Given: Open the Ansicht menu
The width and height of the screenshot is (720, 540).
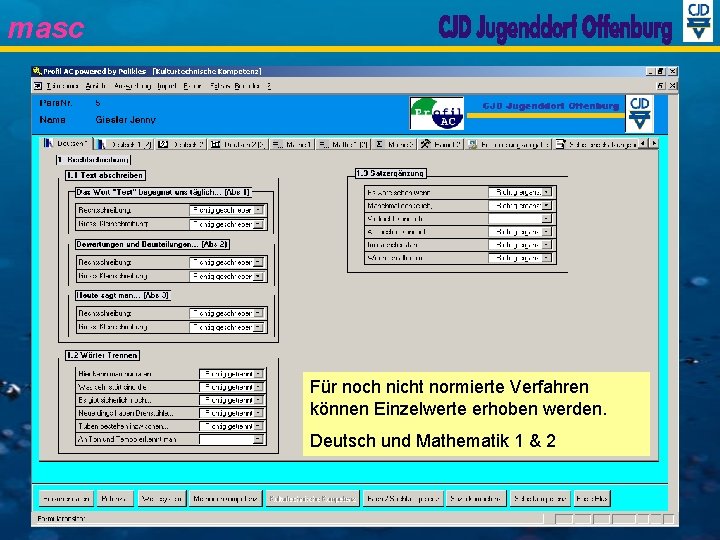Looking at the screenshot, I should pos(96,86).
